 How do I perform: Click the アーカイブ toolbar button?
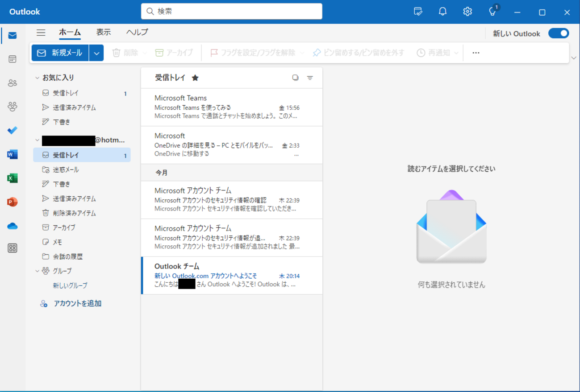tap(174, 53)
